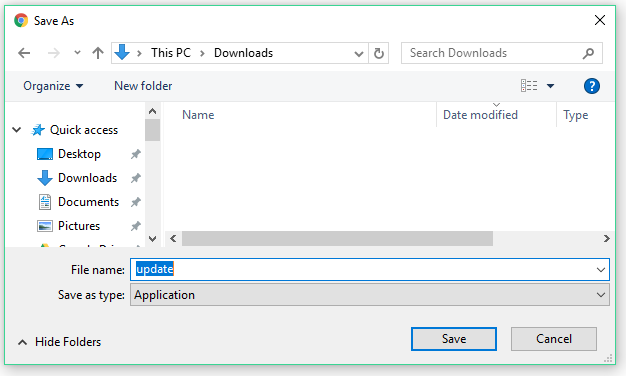Collapse folders with Hide Folders
Viewport: 626px width, 376px height.
(x=60, y=342)
